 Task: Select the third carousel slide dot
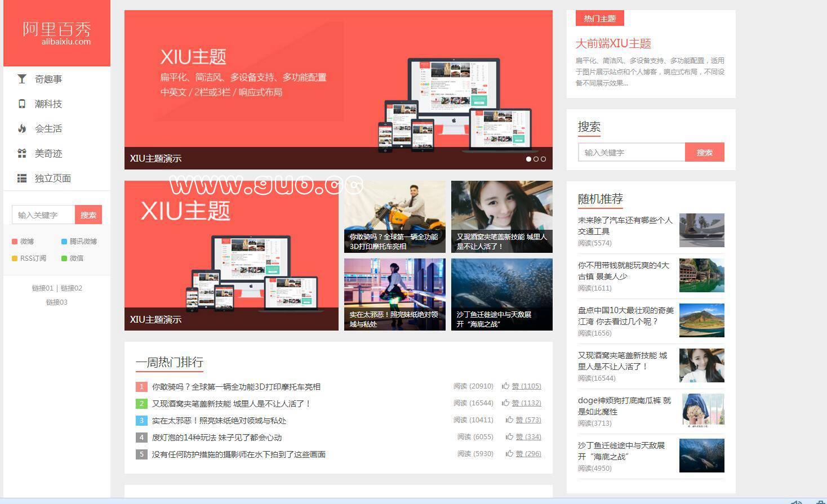click(543, 159)
